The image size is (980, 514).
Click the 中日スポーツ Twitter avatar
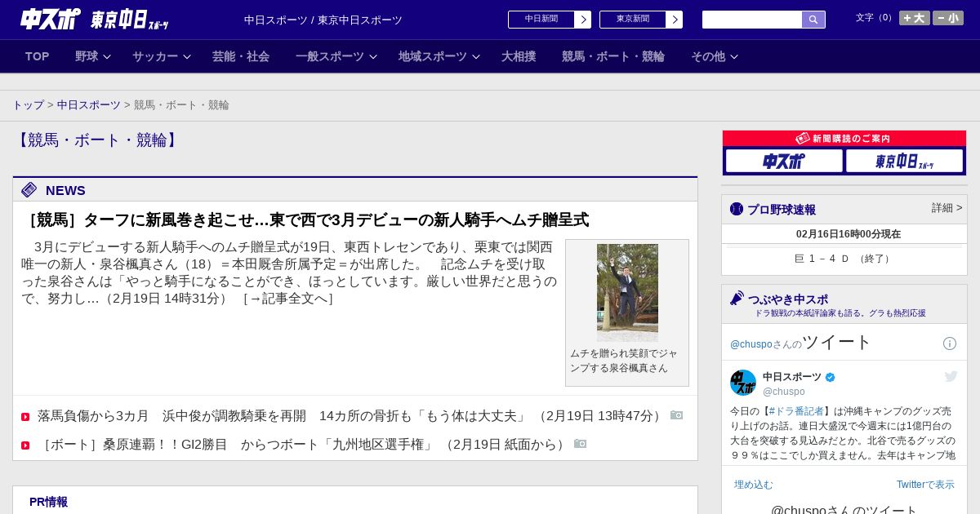(x=743, y=383)
